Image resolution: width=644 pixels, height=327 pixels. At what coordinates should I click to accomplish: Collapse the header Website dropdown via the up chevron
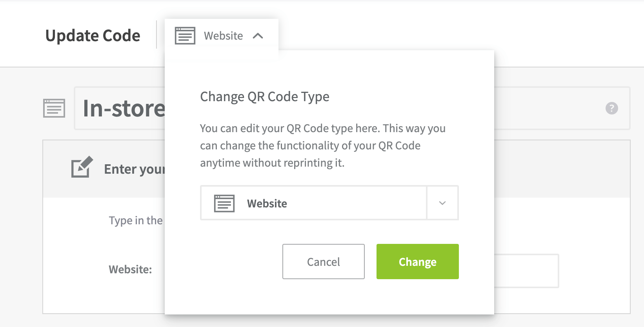point(258,36)
